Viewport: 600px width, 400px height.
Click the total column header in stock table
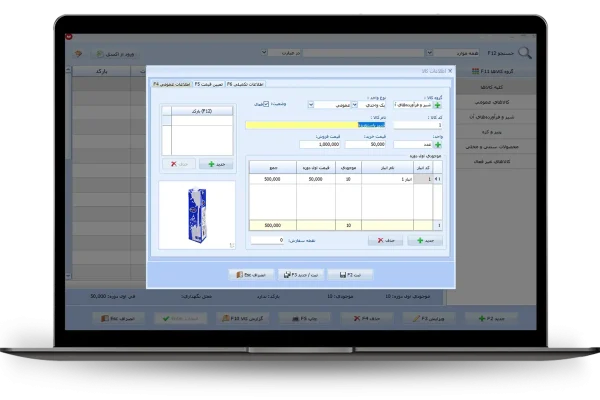coord(273,168)
